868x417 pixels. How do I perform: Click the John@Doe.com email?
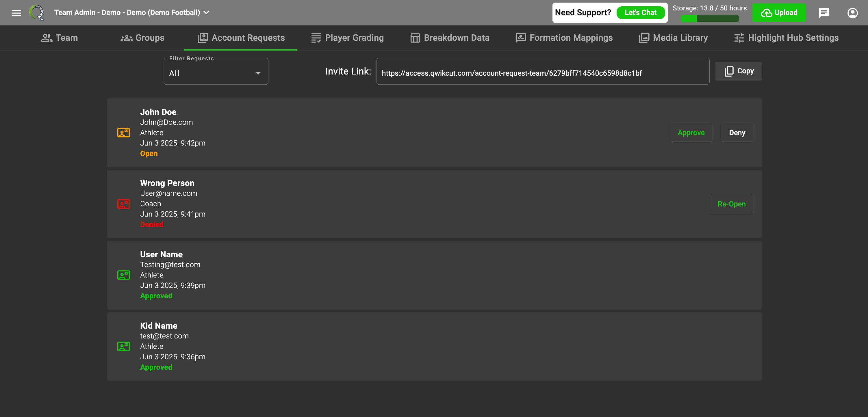166,122
